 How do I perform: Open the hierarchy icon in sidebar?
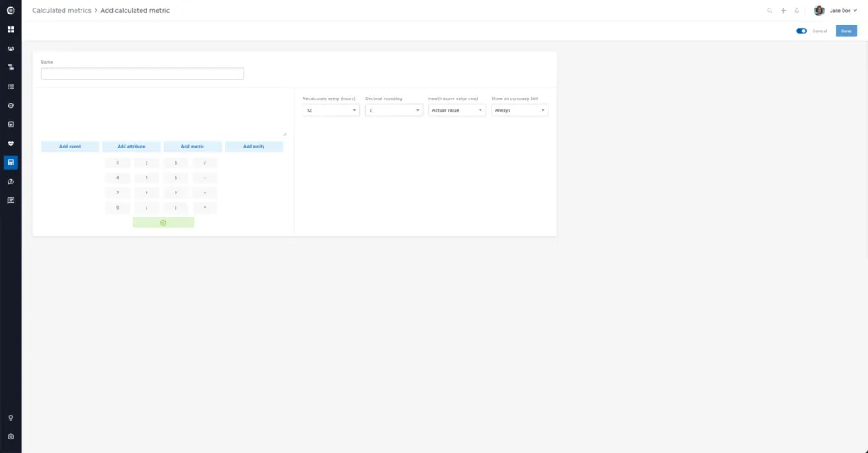tap(10, 68)
